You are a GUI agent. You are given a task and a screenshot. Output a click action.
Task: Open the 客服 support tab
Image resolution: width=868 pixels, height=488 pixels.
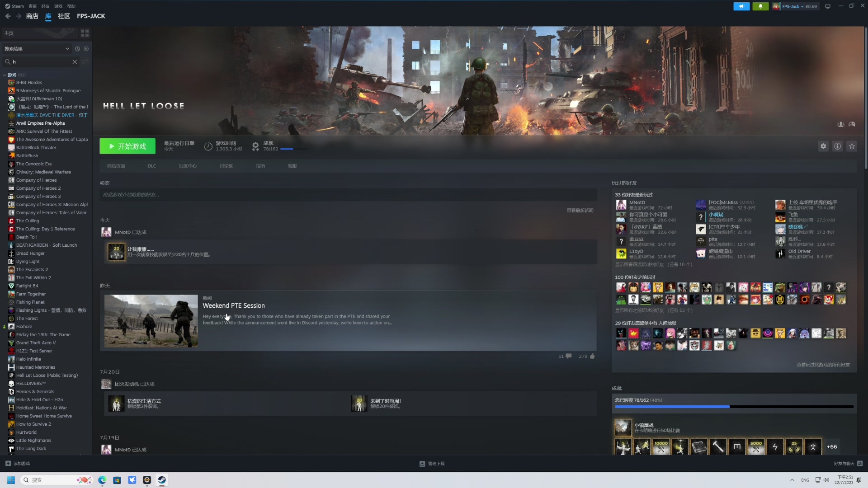292,166
